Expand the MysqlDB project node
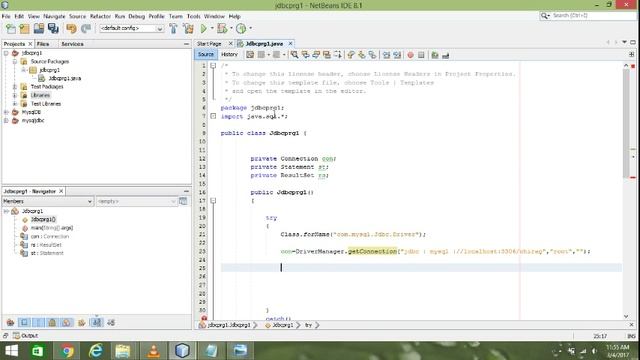 pyautogui.click(x=6, y=112)
